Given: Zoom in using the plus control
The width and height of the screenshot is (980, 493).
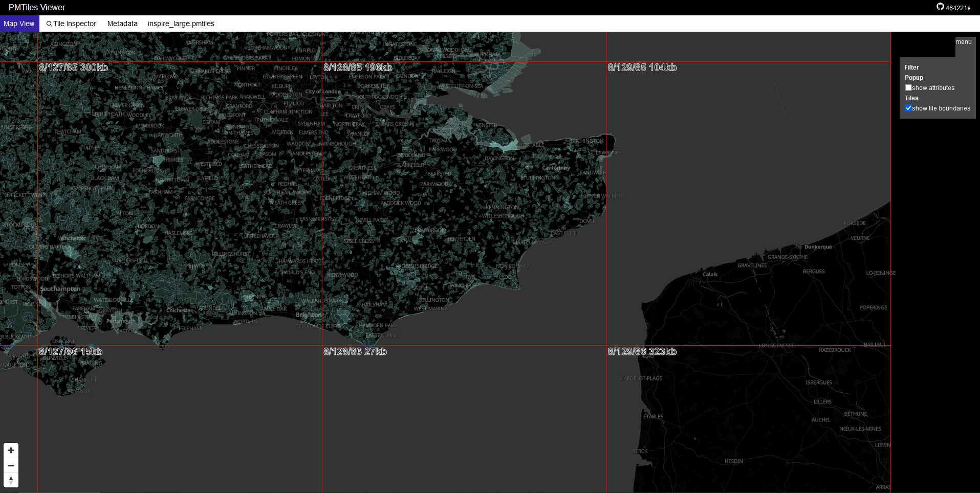Looking at the screenshot, I should pos(10,450).
